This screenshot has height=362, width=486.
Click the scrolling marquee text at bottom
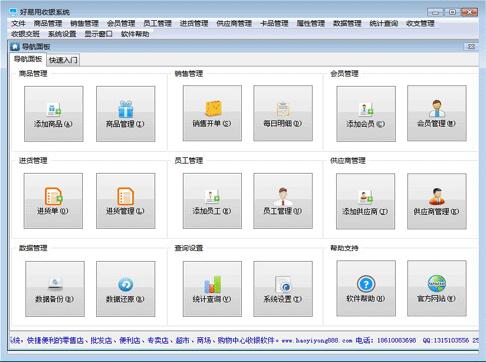point(244,340)
